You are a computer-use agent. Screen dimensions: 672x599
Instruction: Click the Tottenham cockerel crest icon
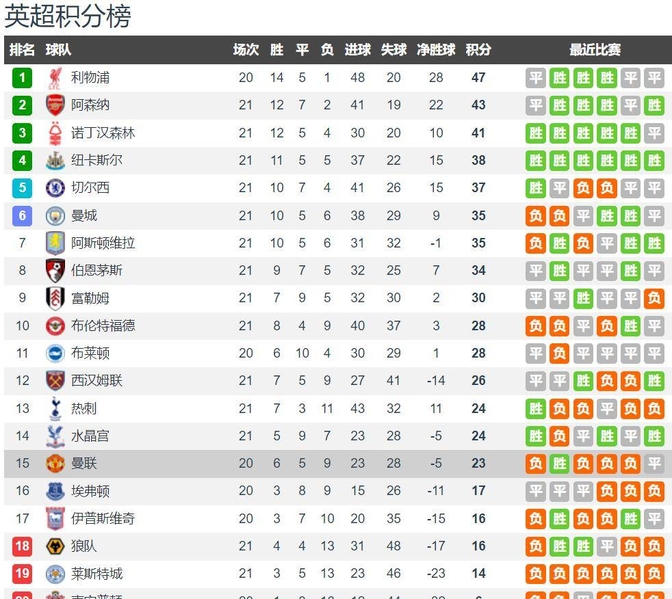[55, 408]
